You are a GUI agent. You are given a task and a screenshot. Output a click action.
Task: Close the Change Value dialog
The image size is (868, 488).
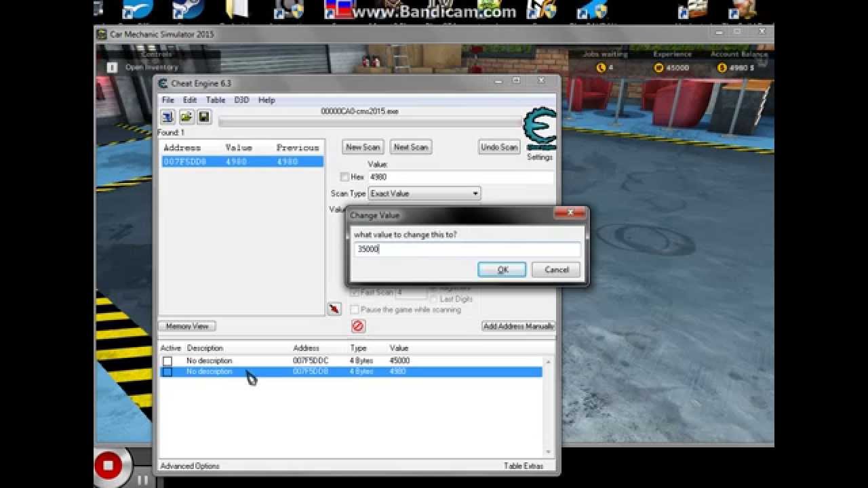(570, 213)
